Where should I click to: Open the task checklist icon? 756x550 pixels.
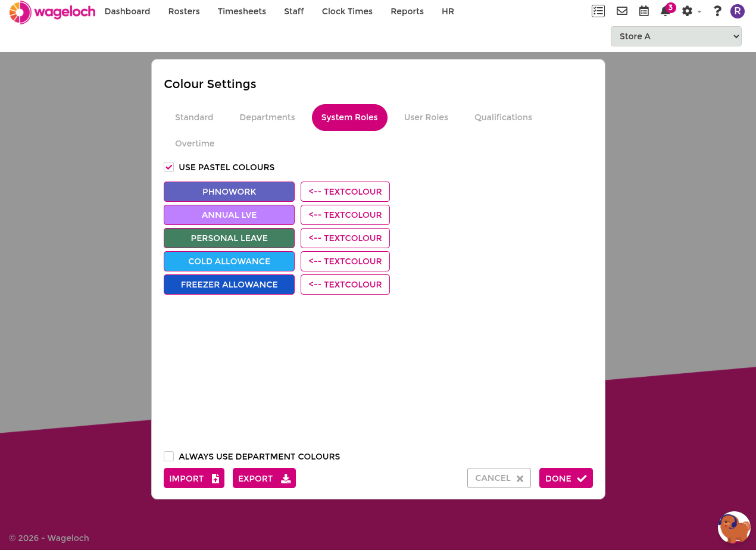point(598,11)
